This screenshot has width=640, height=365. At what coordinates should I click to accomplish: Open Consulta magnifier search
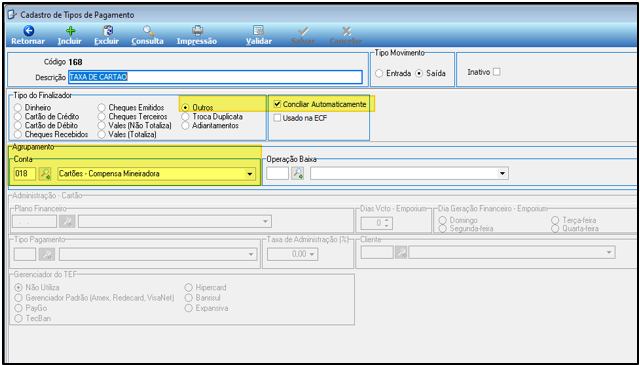click(148, 31)
